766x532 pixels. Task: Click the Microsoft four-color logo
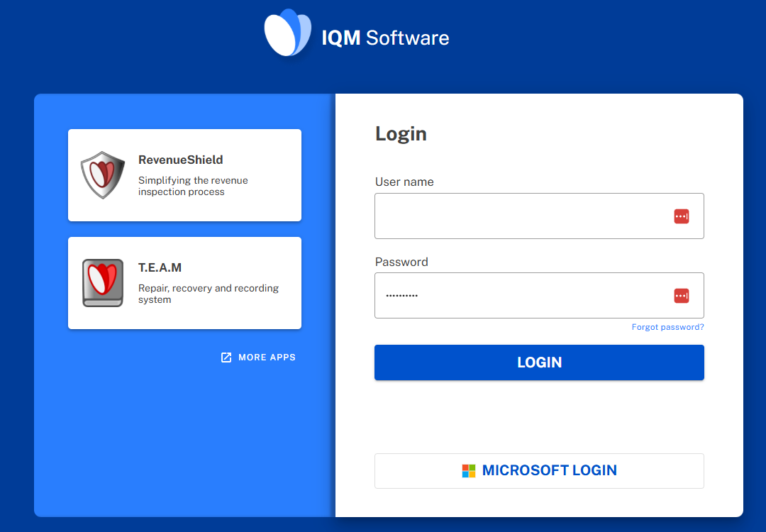point(469,471)
